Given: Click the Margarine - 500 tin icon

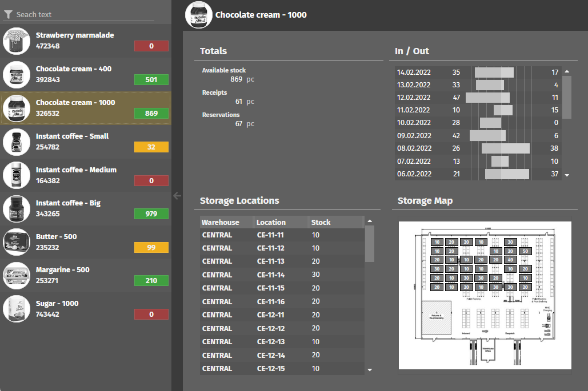Looking at the screenshot, I should 17,276.
